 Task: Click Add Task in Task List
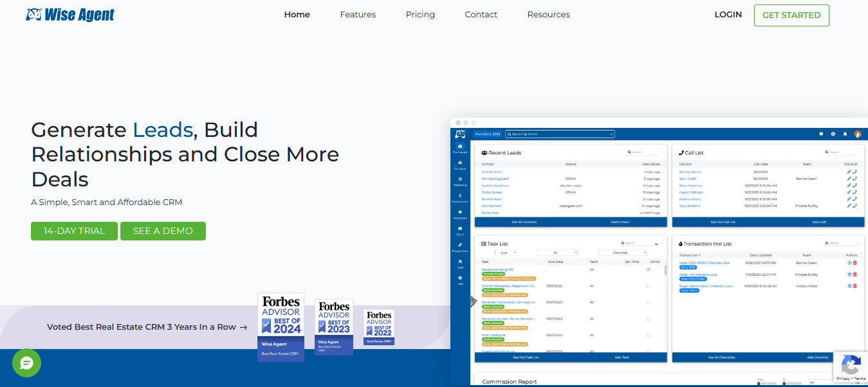tap(622, 357)
